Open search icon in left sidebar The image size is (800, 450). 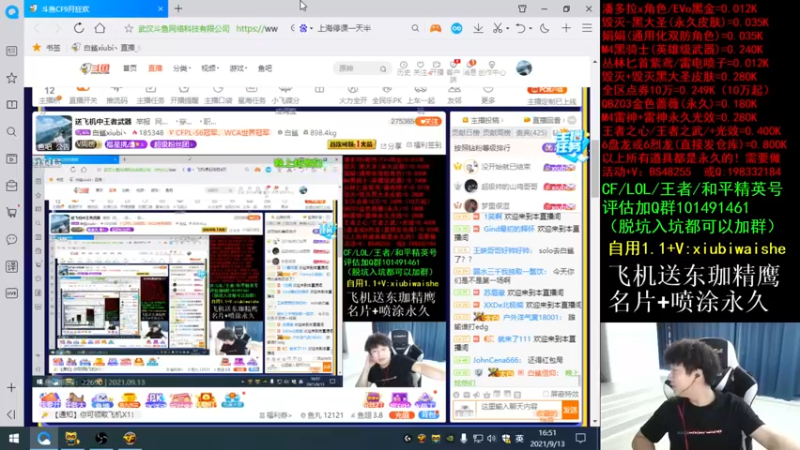coord(11,132)
